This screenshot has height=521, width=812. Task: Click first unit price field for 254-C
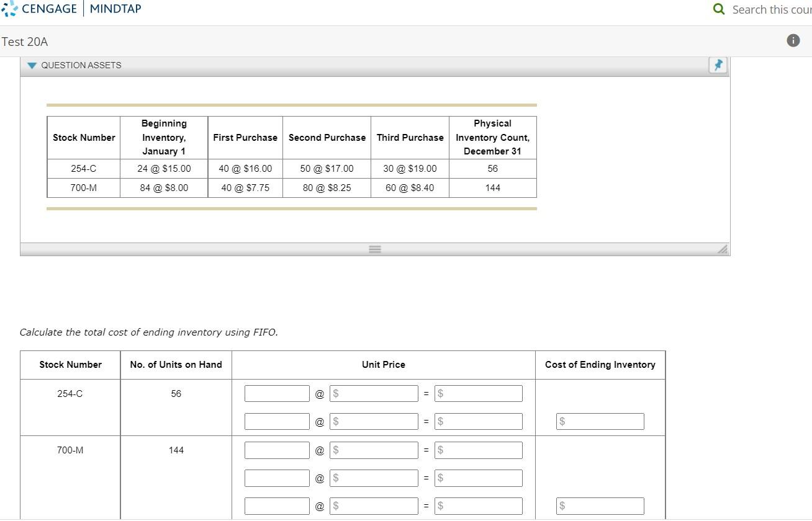point(374,393)
